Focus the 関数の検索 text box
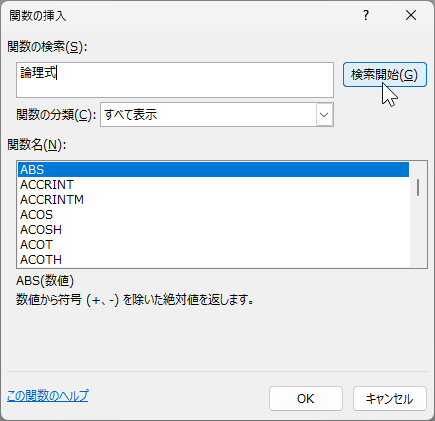 pyautogui.click(x=175, y=80)
